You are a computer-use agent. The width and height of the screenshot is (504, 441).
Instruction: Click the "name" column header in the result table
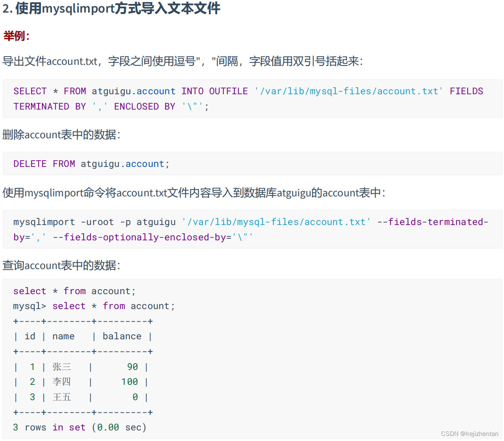pos(63,336)
